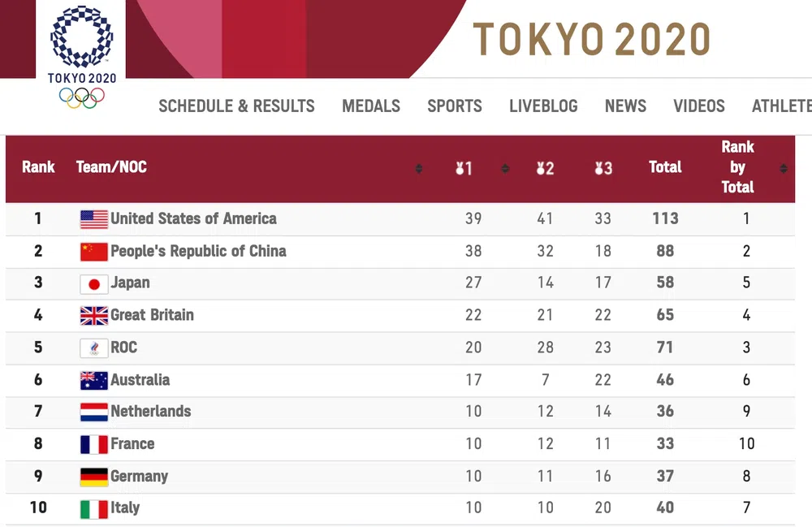Click the Australia flag icon
The height and width of the screenshot is (527, 812).
pyautogui.click(x=93, y=380)
